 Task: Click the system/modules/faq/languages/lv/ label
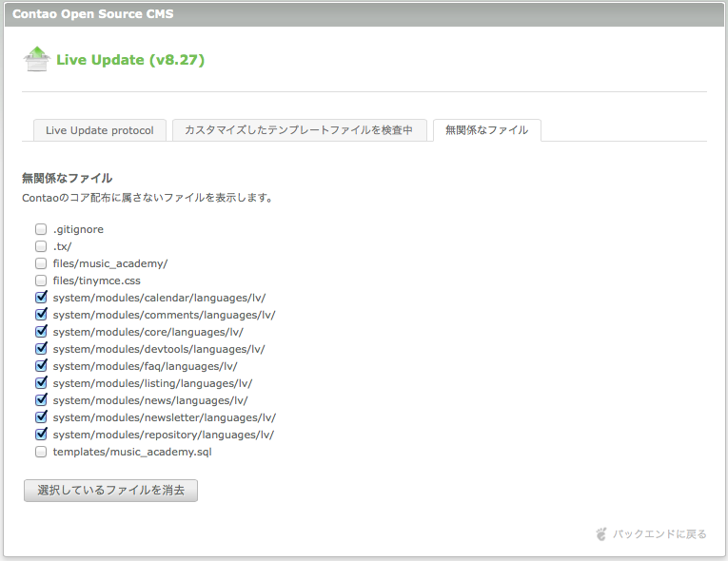[145, 367]
